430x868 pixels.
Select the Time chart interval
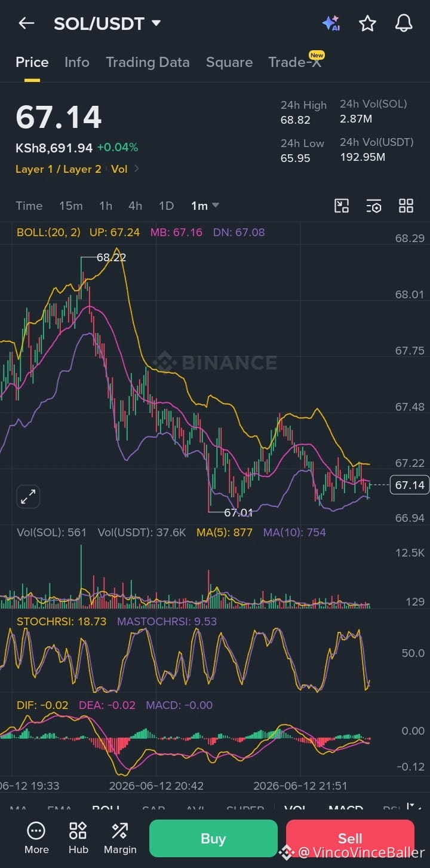tap(29, 206)
